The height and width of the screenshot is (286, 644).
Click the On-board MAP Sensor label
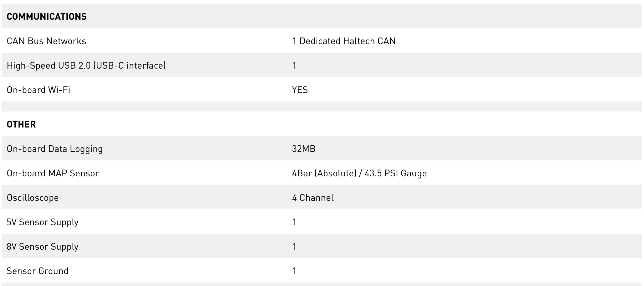53,173
